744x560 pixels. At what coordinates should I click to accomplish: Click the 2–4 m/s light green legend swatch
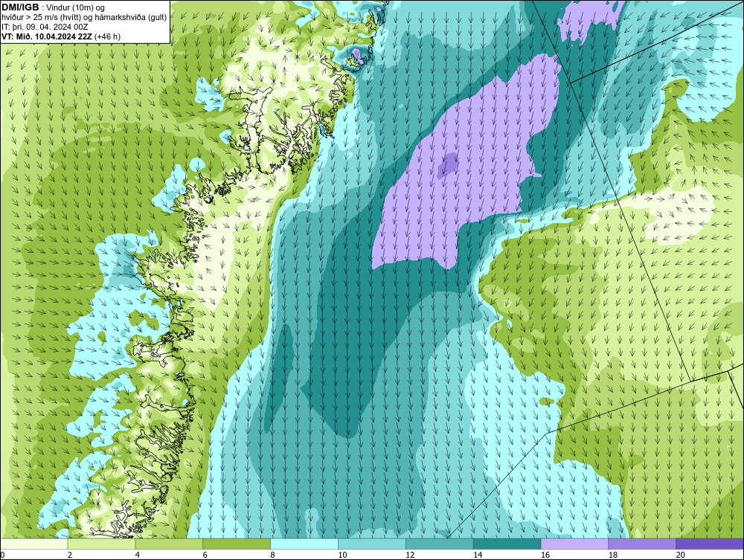pyautogui.click(x=101, y=544)
